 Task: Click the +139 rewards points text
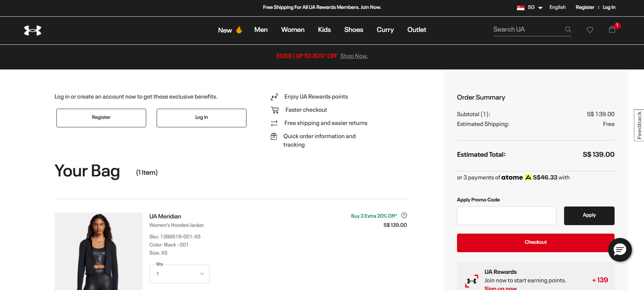pyautogui.click(x=600, y=280)
